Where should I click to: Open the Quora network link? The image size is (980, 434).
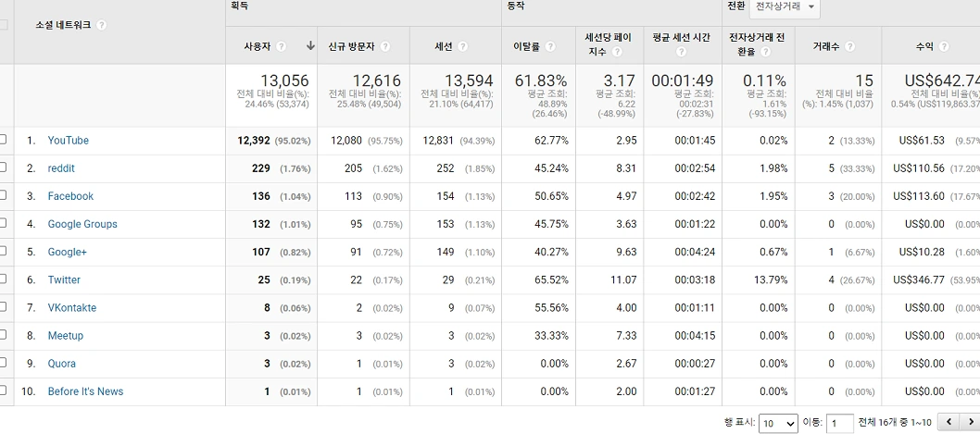click(x=62, y=364)
